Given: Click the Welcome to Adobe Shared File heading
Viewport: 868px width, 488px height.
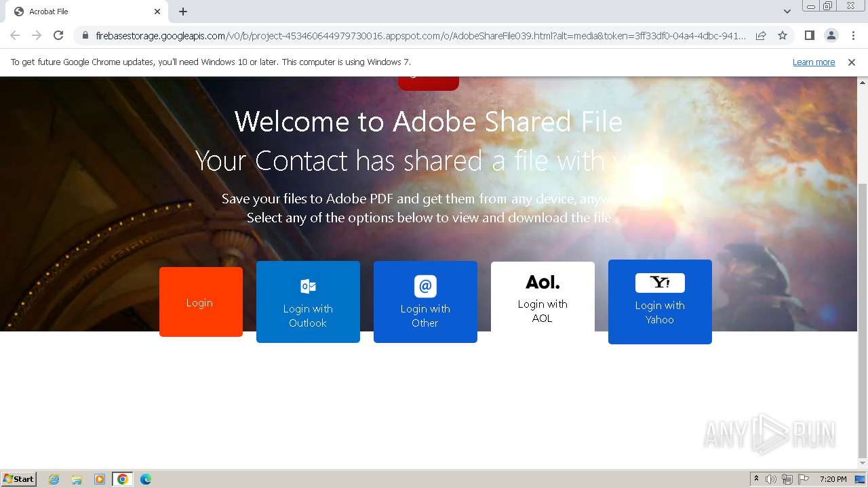Looking at the screenshot, I should pyautogui.click(x=429, y=122).
